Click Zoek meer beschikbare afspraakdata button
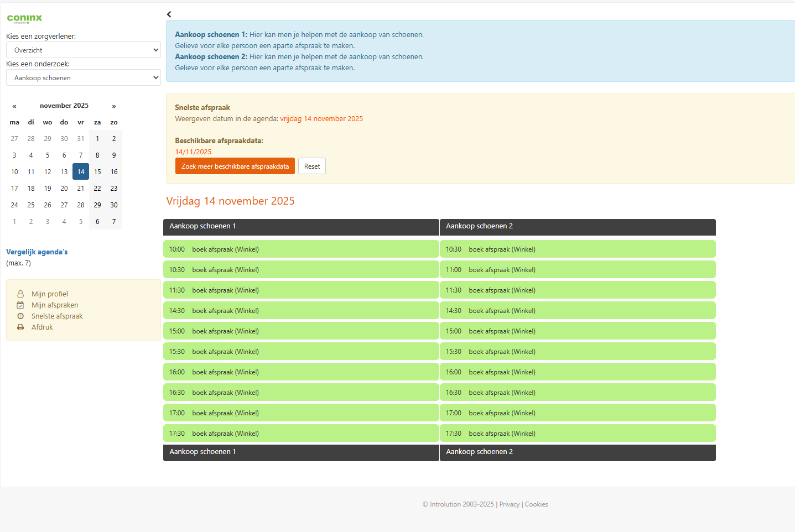The height and width of the screenshot is (532, 795). pos(235,166)
